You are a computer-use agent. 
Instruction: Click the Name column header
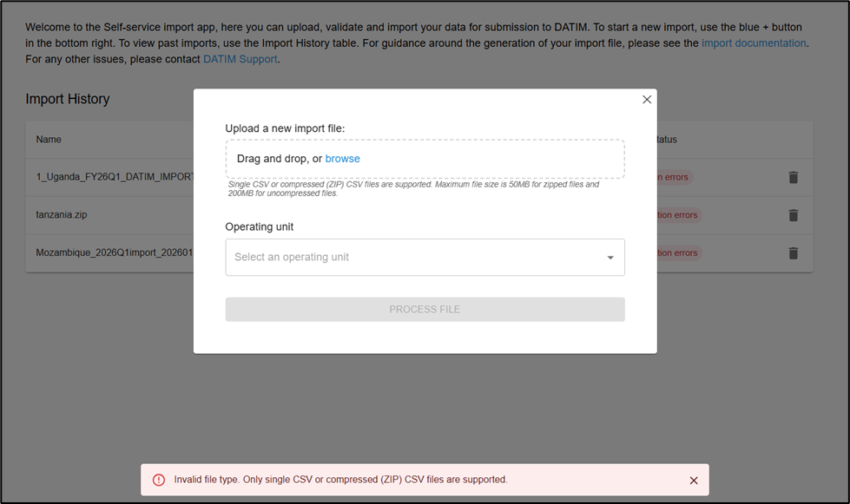[49, 140]
